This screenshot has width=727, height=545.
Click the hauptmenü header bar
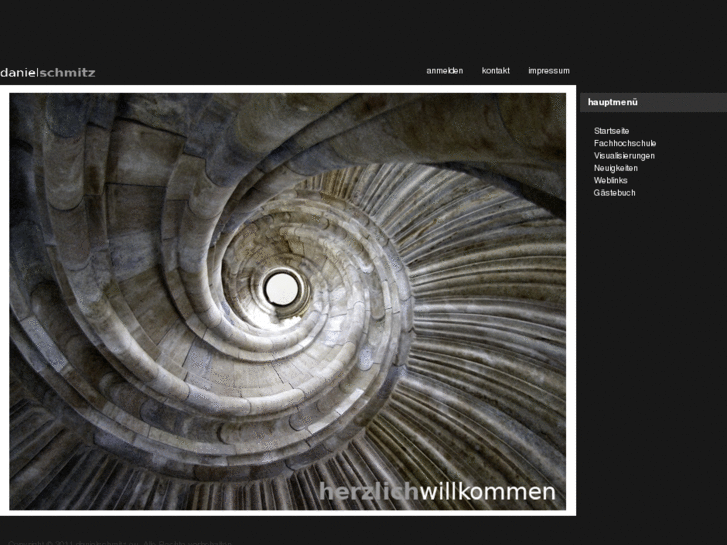(653, 103)
